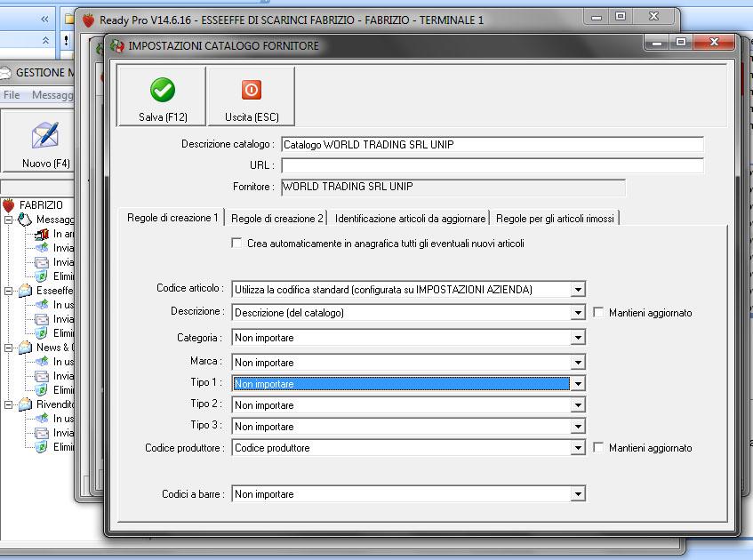Click the double left chevron collapse icon
753x560 pixels.
tap(44, 20)
